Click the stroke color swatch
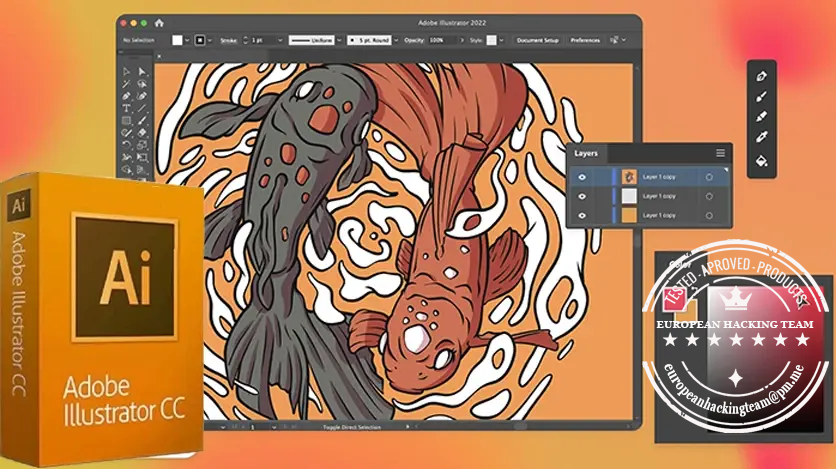Screen dimensions: 836x469 (200, 41)
